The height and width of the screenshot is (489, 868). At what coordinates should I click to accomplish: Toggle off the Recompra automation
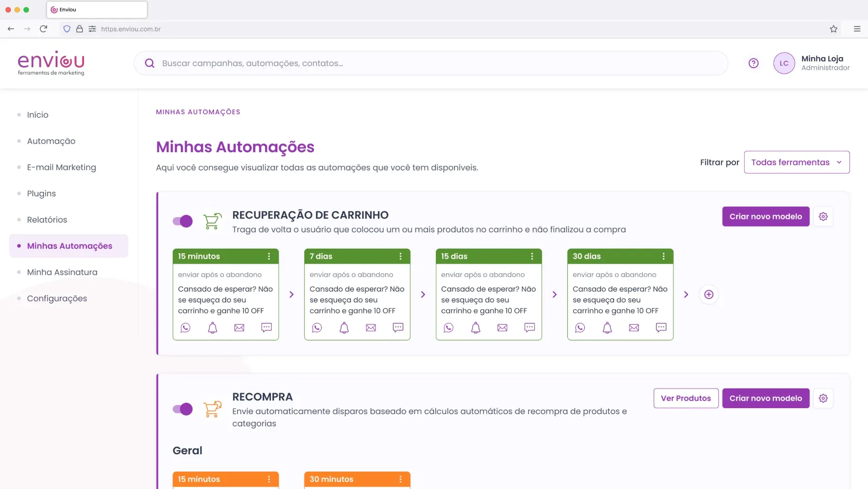[183, 409]
